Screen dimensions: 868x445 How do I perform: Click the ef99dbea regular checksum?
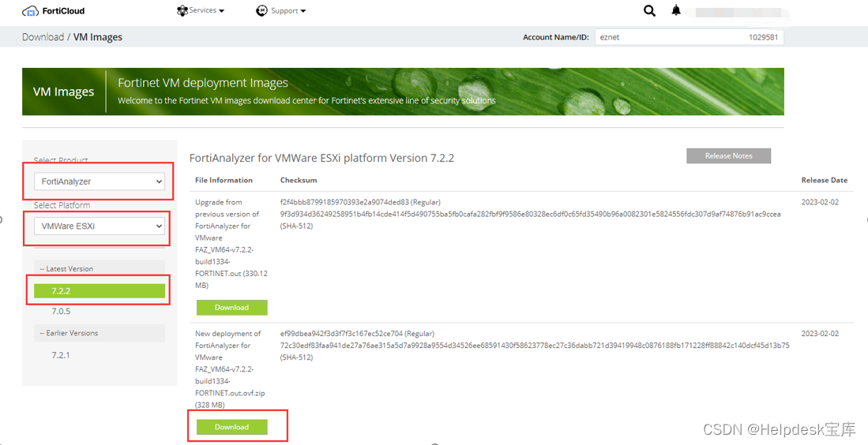click(x=357, y=334)
